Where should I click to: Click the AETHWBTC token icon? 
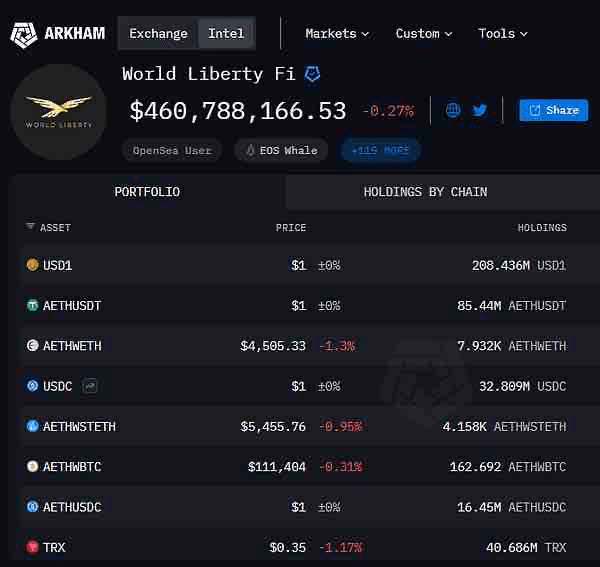click(x=33, y=466)
